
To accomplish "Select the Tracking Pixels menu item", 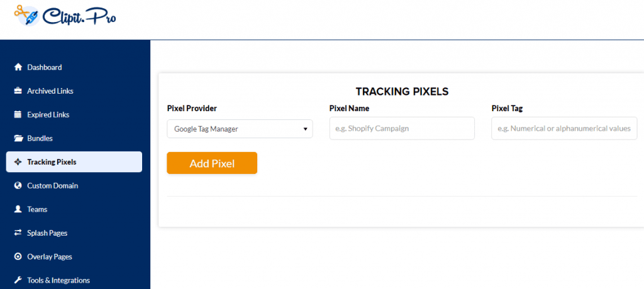I will click(x=74, y=161).
